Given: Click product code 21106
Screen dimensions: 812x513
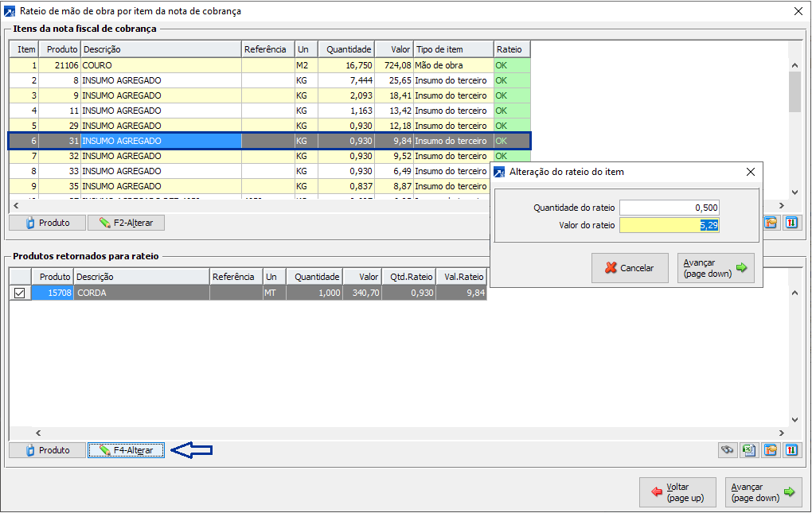Looking at the screenshot, I should [60, 65].
